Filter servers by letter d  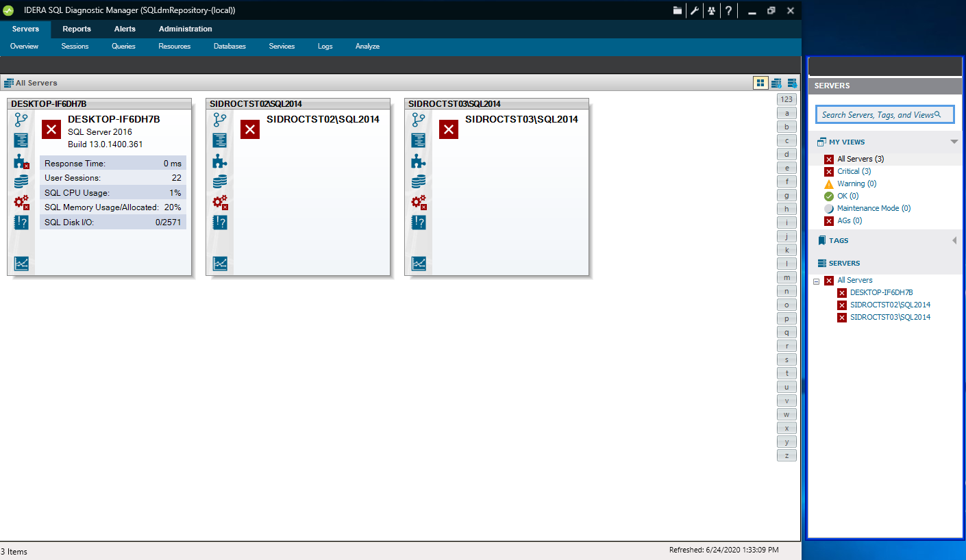click(x=787, y=154)
